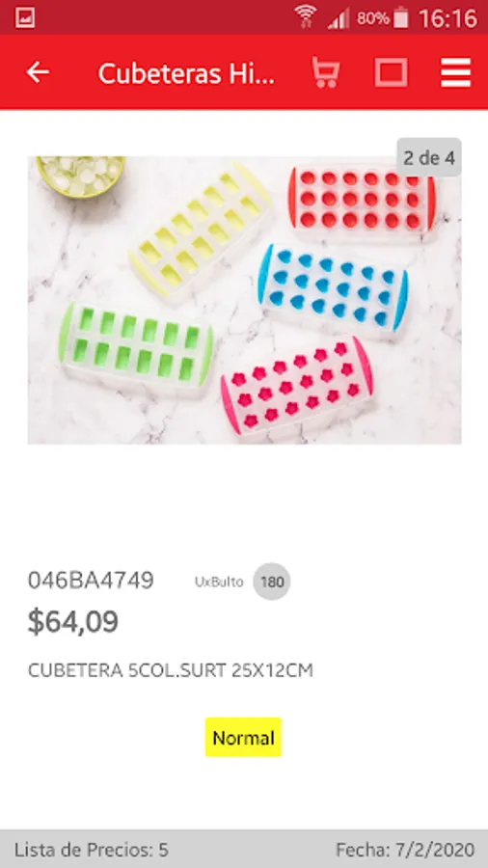Viewport: 488px width, 868px height.
Task: Tap the 2 de 4 image counter
Action: (x=429, y=158)
